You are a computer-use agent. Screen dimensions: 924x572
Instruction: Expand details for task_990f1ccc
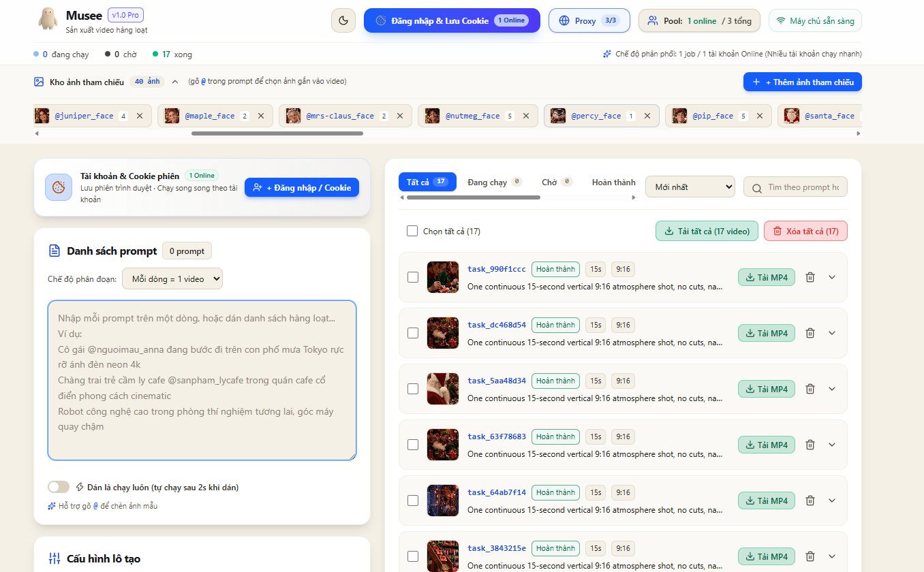pos(831,277)
